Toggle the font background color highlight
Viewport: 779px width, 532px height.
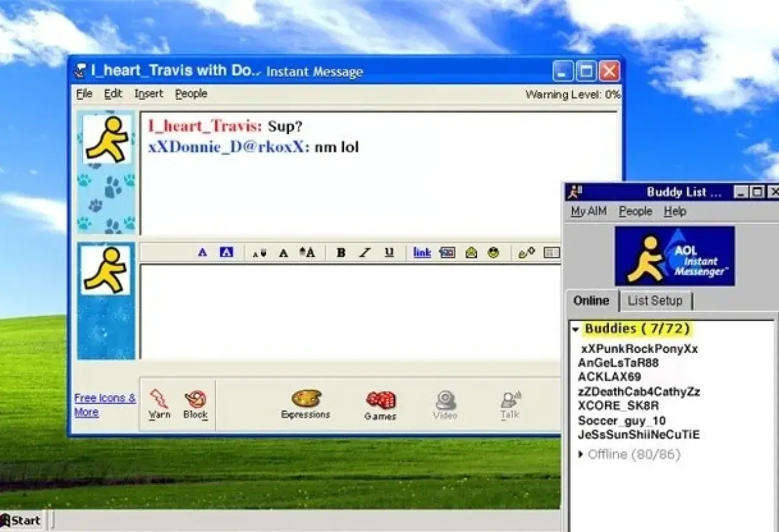point(226,252)
